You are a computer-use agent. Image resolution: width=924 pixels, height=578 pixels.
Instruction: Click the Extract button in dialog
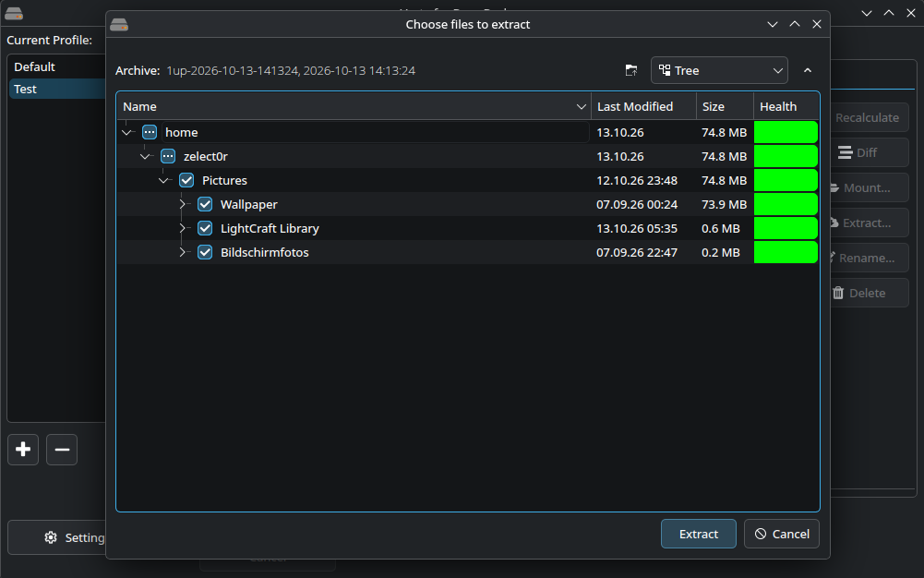coord(698,534)
